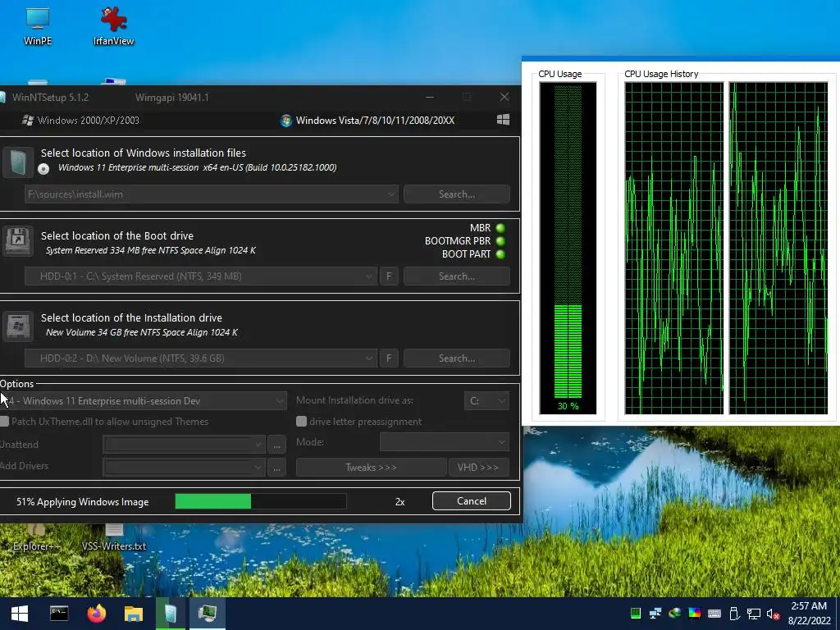This screenshot has width=840, height=630.
Task: Click the '51% Applying Windows Image' status text
Action: click(x=83, y=502)
